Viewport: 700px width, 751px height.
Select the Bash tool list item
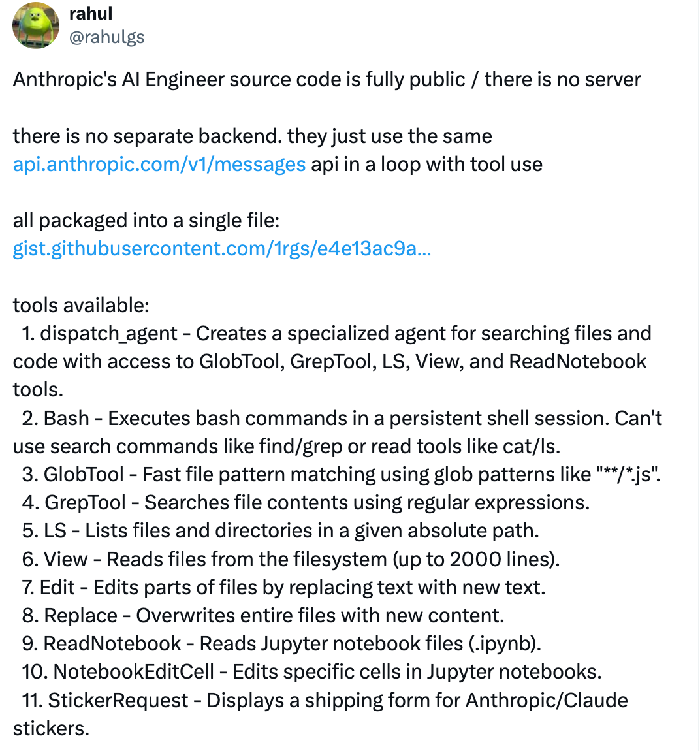(337, 432)
